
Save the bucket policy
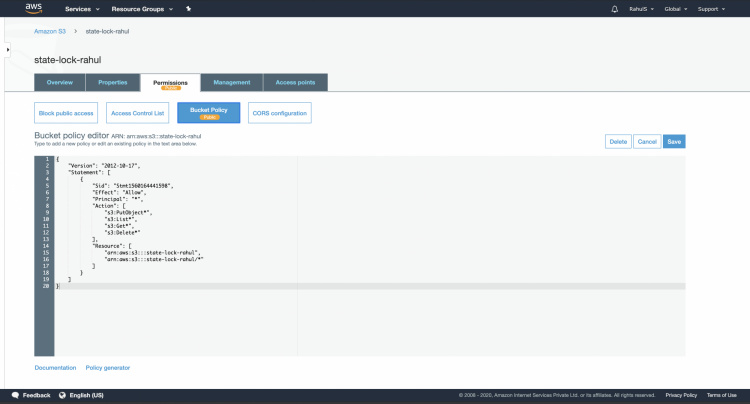(674, 141)
